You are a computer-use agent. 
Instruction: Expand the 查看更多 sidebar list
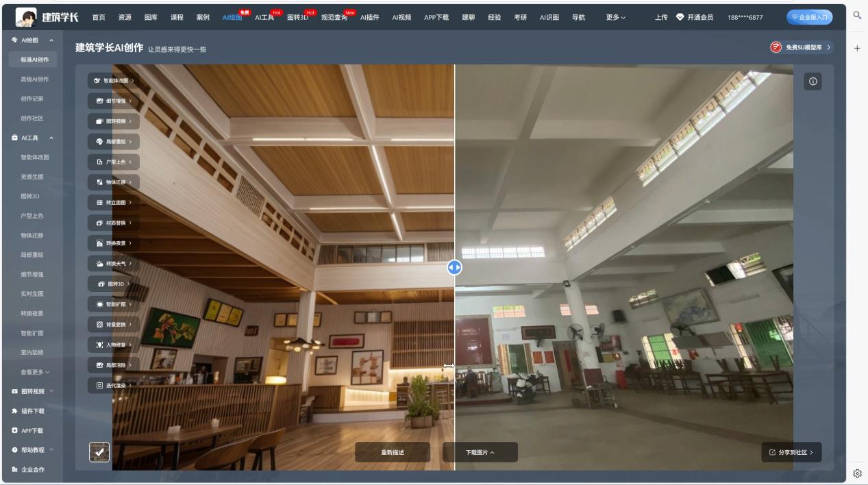(x=35, y=372)
